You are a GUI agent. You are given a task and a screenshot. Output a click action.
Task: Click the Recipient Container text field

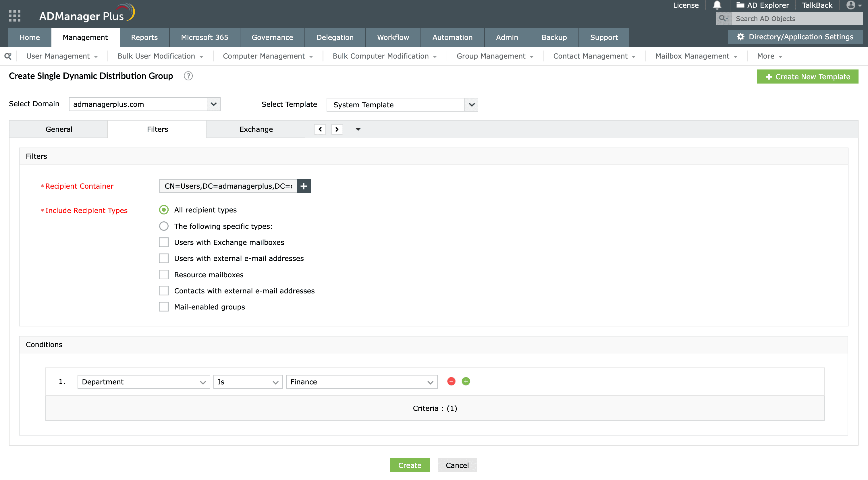click(228, 186)
